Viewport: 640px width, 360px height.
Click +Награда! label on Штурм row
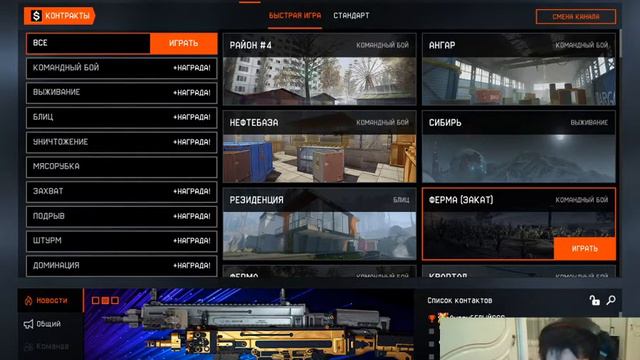pyautogui.click(x=192, y=241)
